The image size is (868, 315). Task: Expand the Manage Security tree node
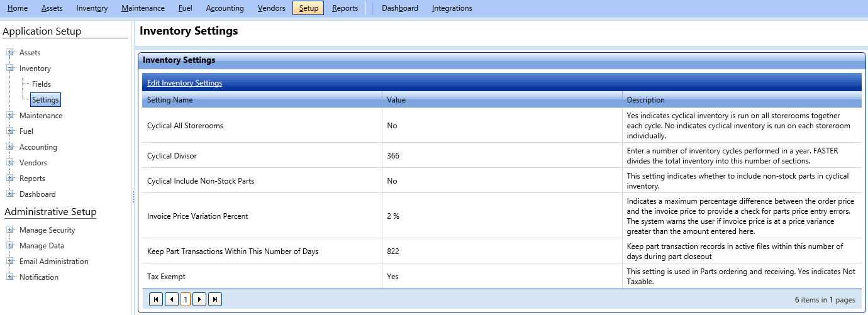(10, 230)
